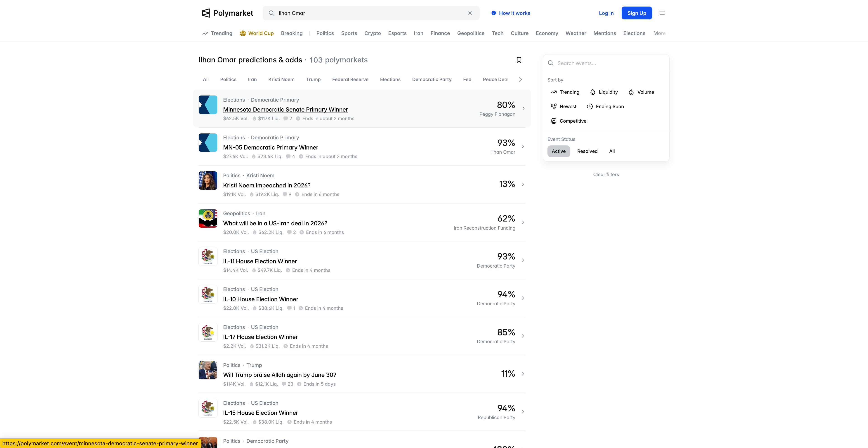The width and height of the screenshot is (868, 448).
Task: Click the comments icon on MN-05 Primary market
Action: [288, 156]
